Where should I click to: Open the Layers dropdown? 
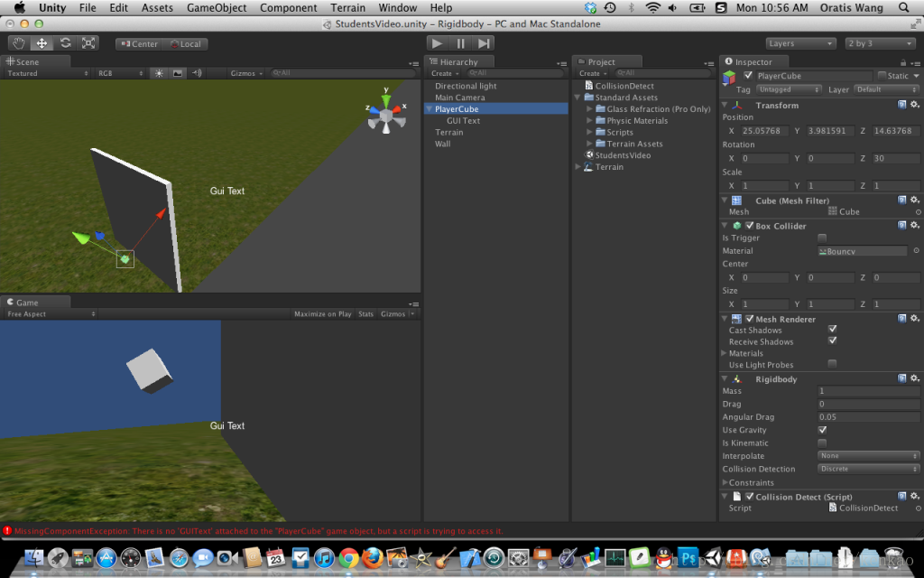pyautogui.click(x=800, y=43)
